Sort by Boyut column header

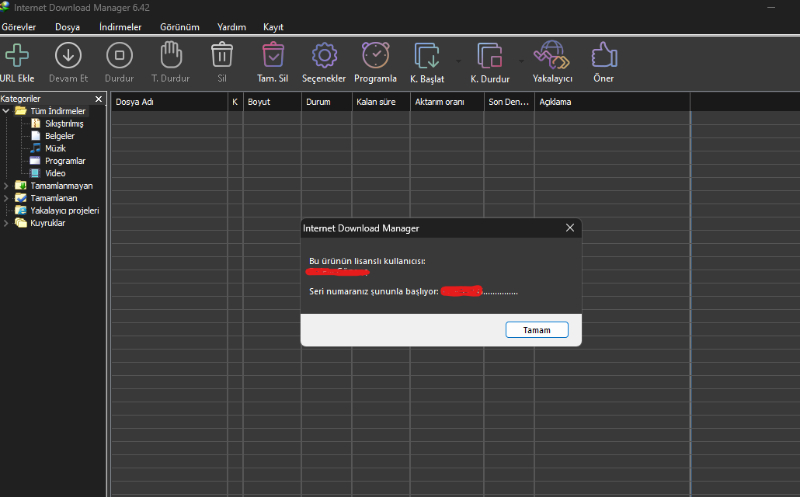[x=271, y=102]
